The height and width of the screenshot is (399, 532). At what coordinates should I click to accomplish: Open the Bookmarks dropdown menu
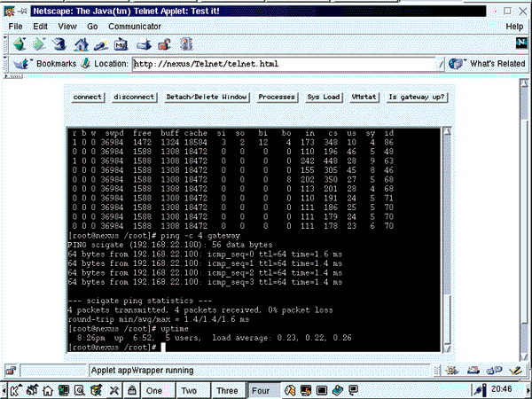pyautogui.click(x=49, y=64)
